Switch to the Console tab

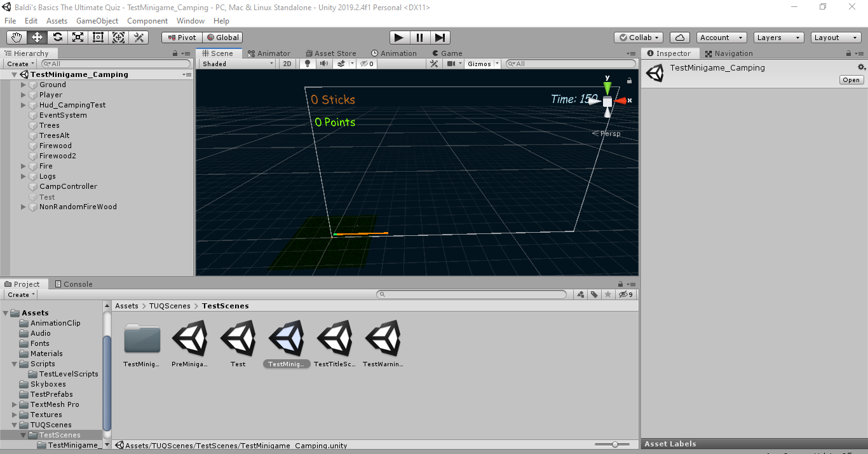point(74,284)
